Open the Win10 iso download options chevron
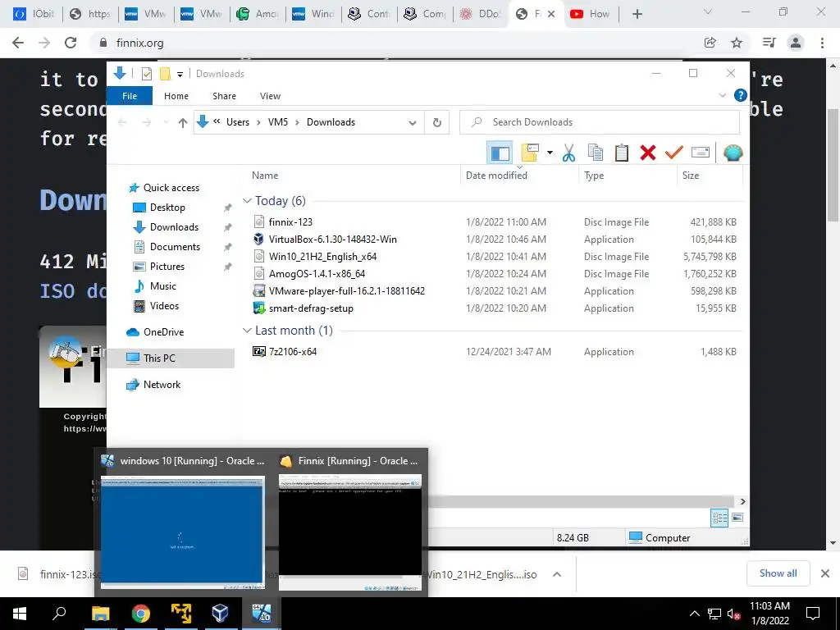Screen dimensions: 840x630 [557, 574]
